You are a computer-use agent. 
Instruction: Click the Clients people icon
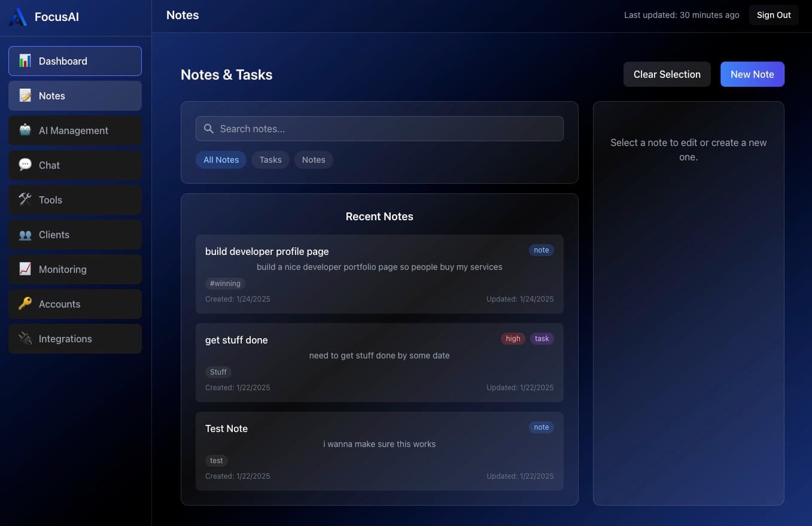(x=25, y=235)
